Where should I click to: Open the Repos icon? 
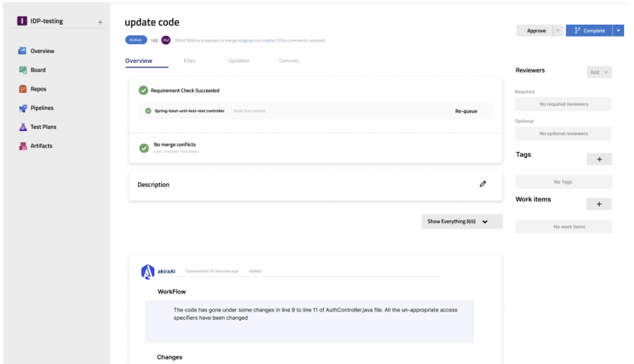[x=23, y=89]
